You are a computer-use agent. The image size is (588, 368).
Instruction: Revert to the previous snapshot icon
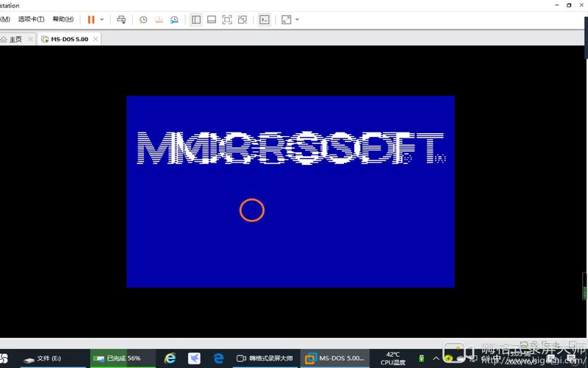(x=159, y=19)
